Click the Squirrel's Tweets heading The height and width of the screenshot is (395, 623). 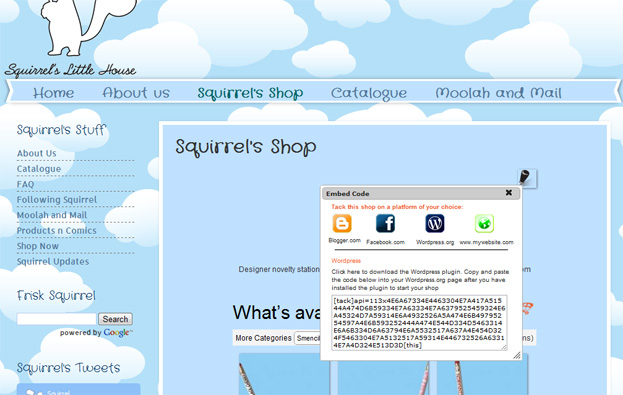(x=68, y=368)
